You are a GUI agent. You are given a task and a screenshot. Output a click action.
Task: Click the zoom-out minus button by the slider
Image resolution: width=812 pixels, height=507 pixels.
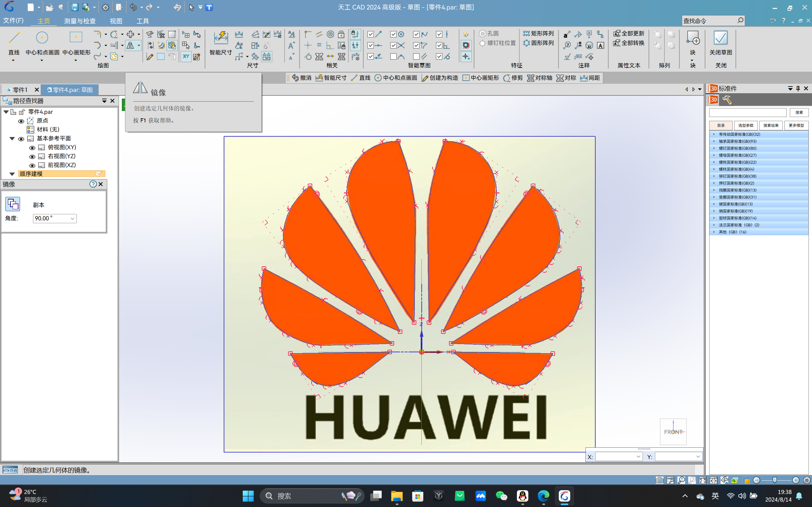[x=756, y=480]
